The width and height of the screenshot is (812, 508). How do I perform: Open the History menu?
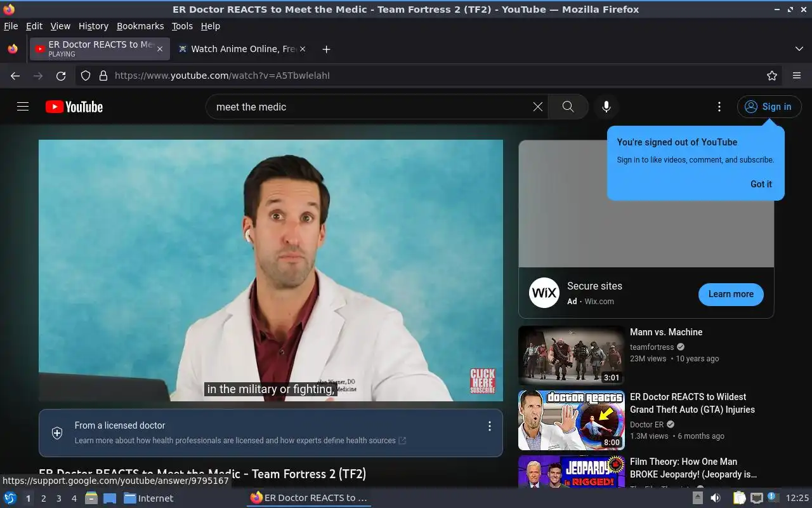[x=93, y=26]
